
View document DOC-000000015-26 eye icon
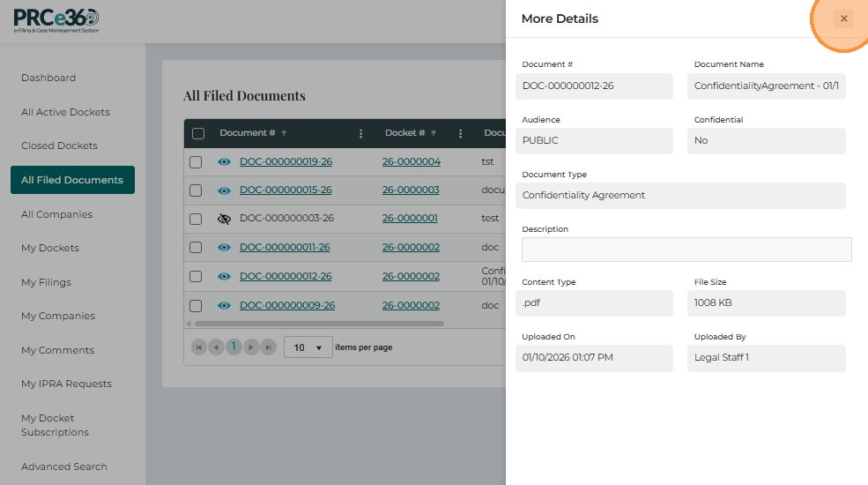(x=224, y=190)
